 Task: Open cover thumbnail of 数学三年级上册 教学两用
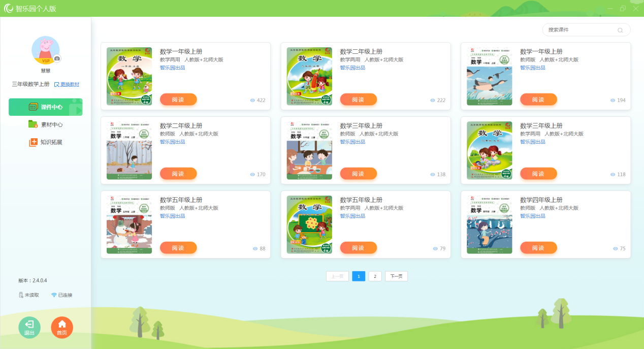(490, 150)
